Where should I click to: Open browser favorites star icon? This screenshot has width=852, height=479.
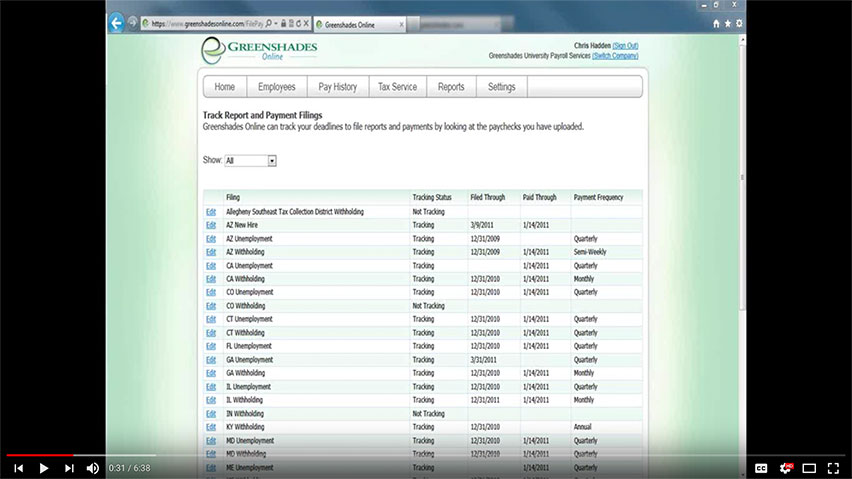(728, 23)
